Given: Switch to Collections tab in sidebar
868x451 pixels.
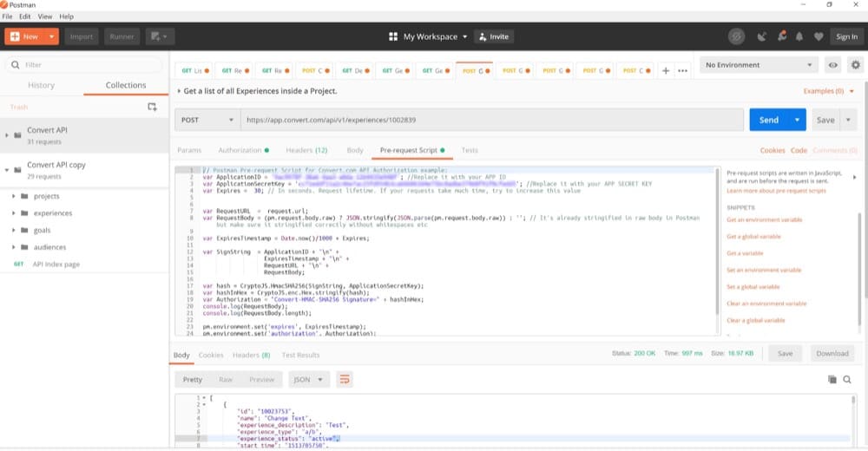Looking at the screenshot, I should click(x=126, y=85).
